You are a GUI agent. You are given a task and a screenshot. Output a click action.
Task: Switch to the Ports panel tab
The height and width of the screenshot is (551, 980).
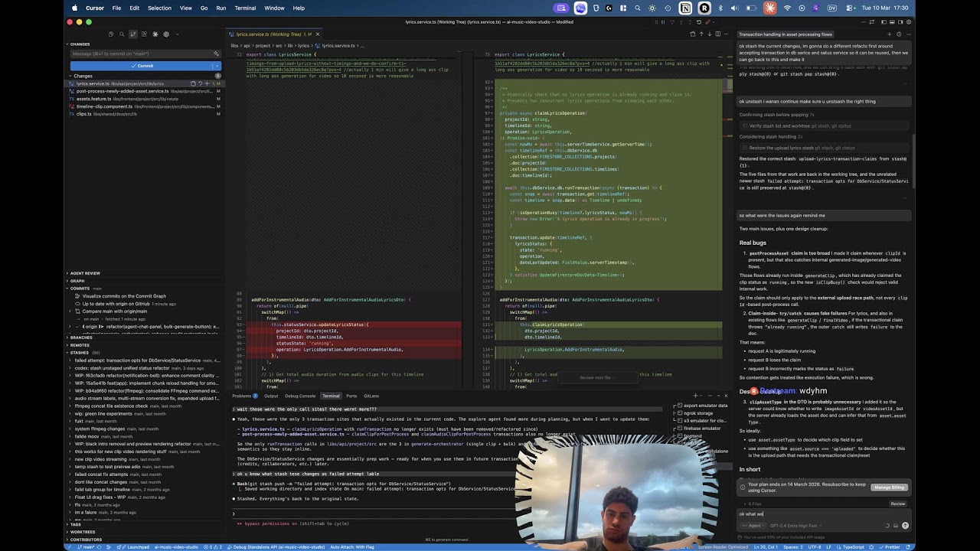pos(351,396)
